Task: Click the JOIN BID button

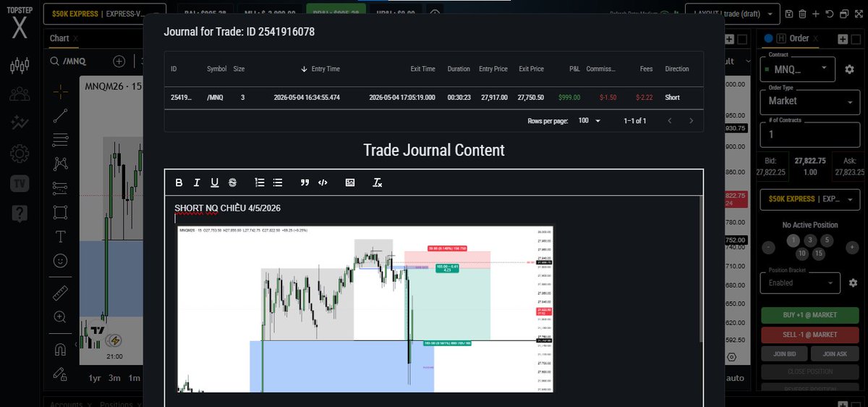Action: (x=783, y=353)
